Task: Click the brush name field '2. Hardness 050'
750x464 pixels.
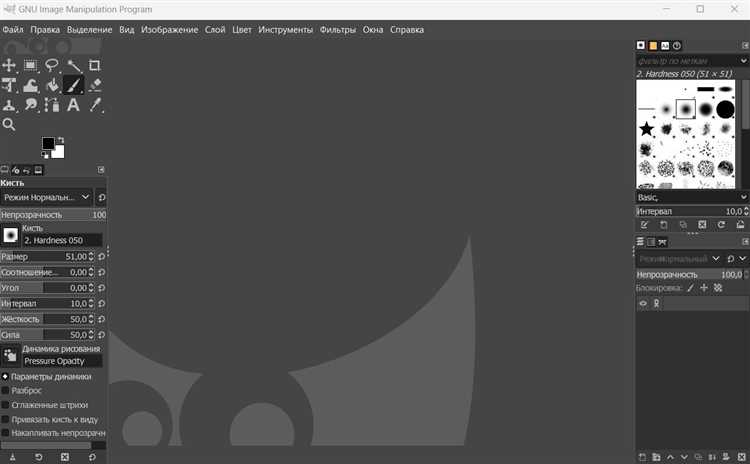Action: [62, 240]
